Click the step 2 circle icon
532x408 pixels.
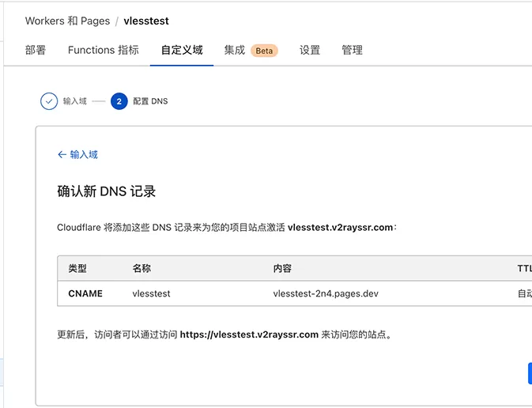coord(119,101)
